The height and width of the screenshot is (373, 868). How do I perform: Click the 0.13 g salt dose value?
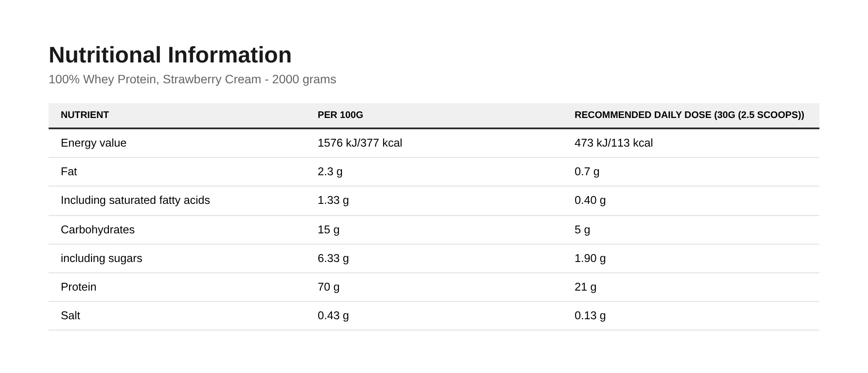click(x=590, y=315)
